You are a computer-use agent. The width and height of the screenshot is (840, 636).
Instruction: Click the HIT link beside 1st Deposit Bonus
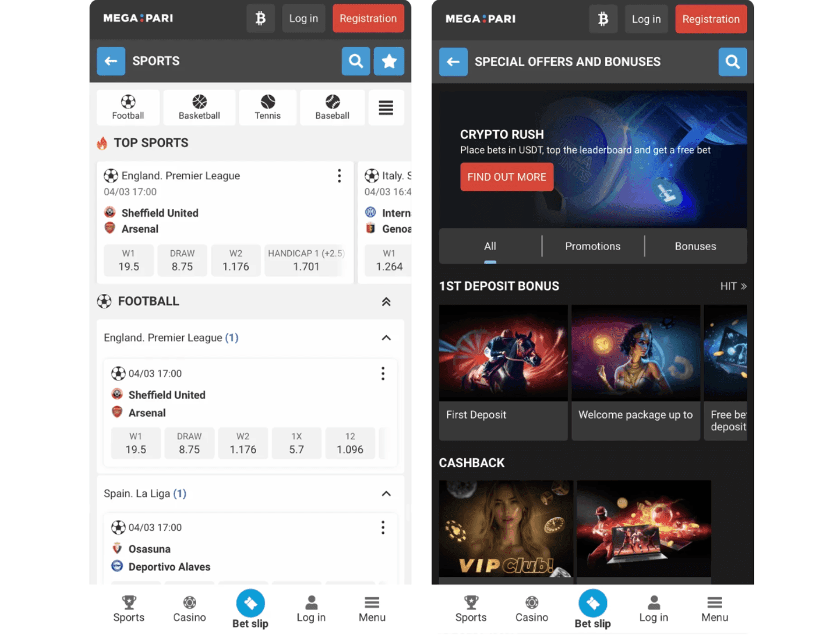coord(732,286)
